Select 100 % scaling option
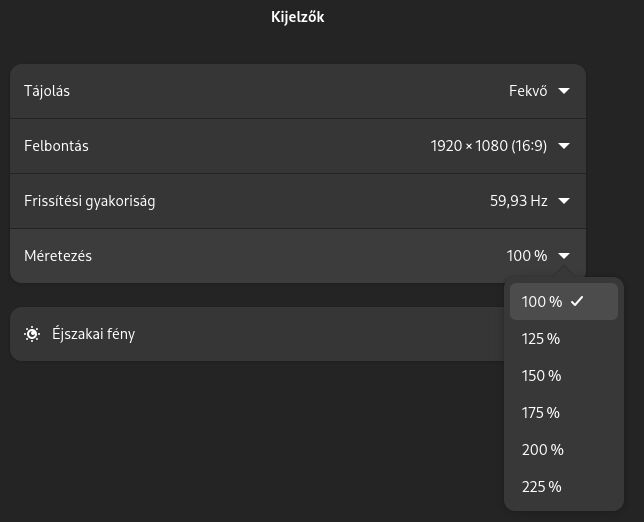 coord(564,301)
